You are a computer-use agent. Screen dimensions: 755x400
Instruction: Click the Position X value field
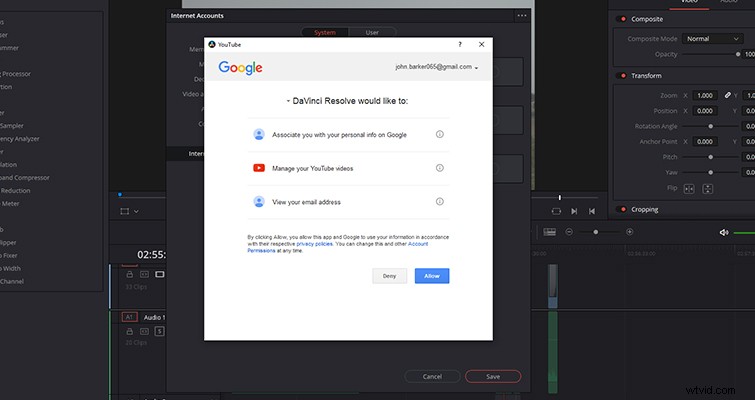coord(705,111)
